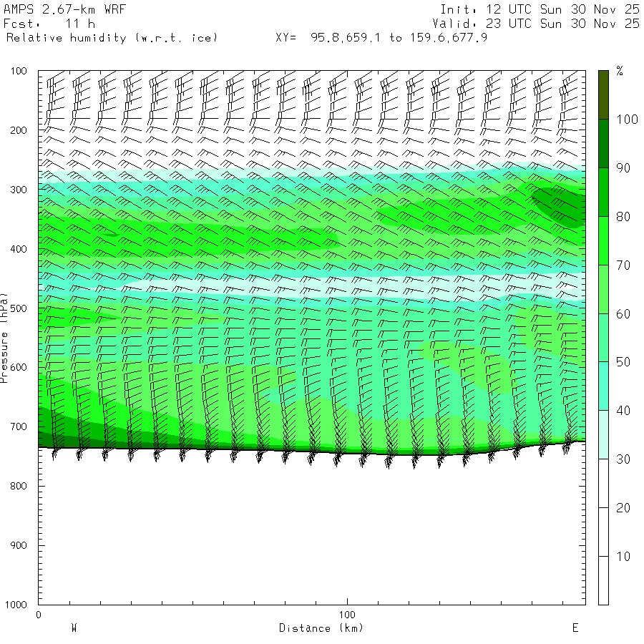The image size is (644, 644).
Task: Select the 800 pressure axis label
Action: (x=19, y=487)
